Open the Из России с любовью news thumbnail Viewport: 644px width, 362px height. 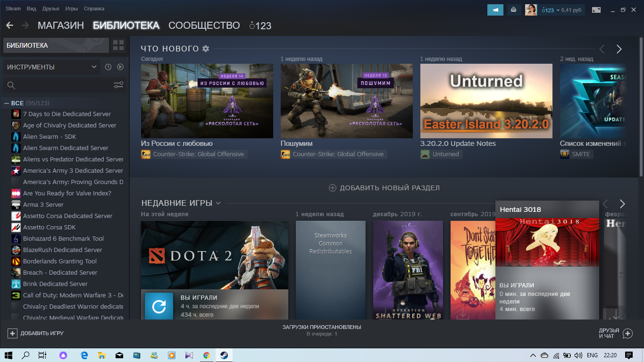207,101
